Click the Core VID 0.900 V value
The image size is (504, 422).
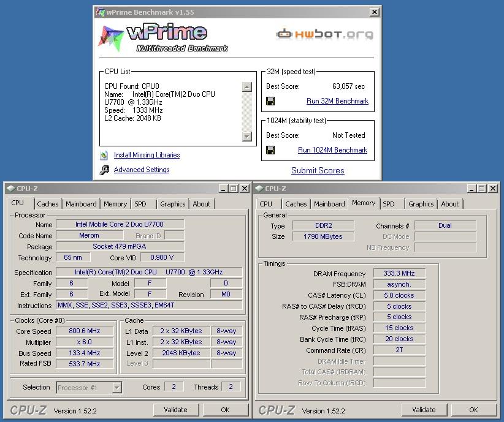click(162, 257)
